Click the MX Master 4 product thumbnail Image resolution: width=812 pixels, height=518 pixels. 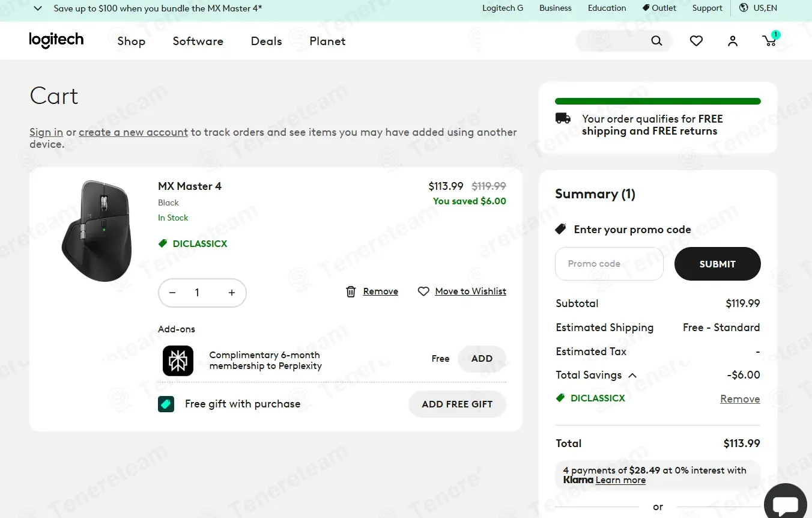tap(97, 231)
